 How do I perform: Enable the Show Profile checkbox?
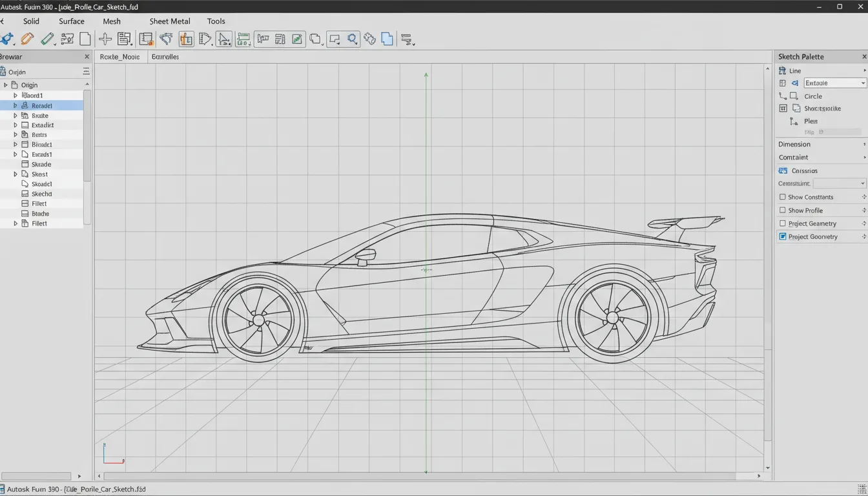[783, 210]
